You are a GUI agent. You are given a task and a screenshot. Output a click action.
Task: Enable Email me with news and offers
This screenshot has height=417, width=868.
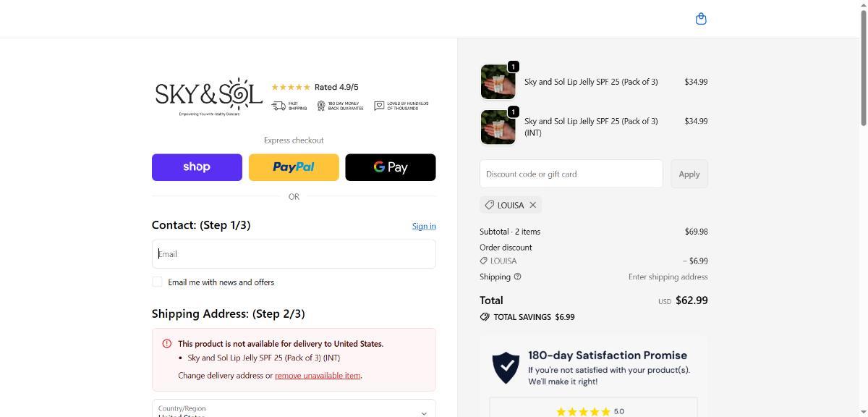coord(157,282)
